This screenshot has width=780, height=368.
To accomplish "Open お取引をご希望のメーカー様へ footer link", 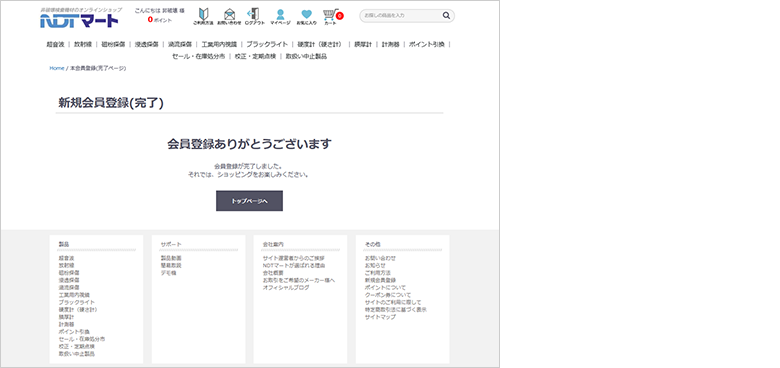I will click(299, 280).
